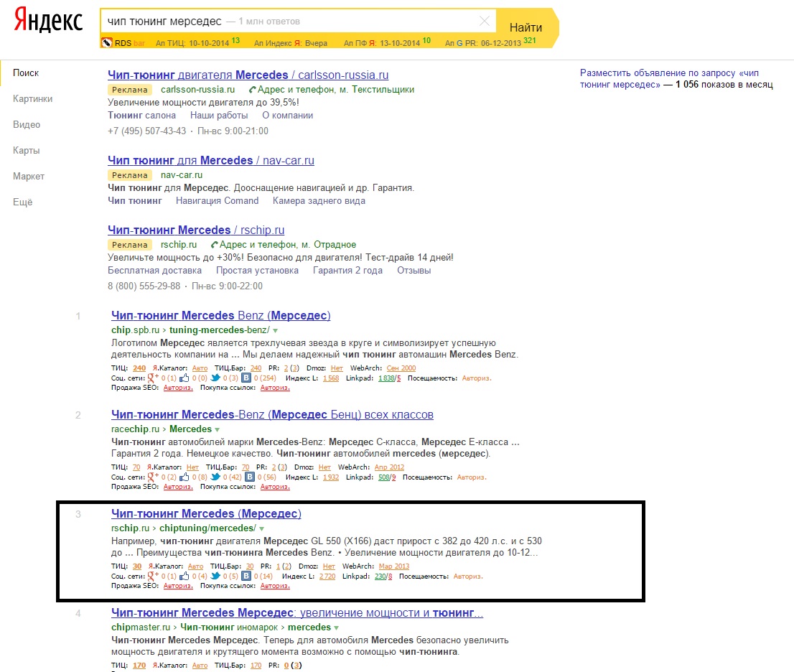Open О компании sitelink
Screen dimensions: 794x672
click(x=287, y=116)
